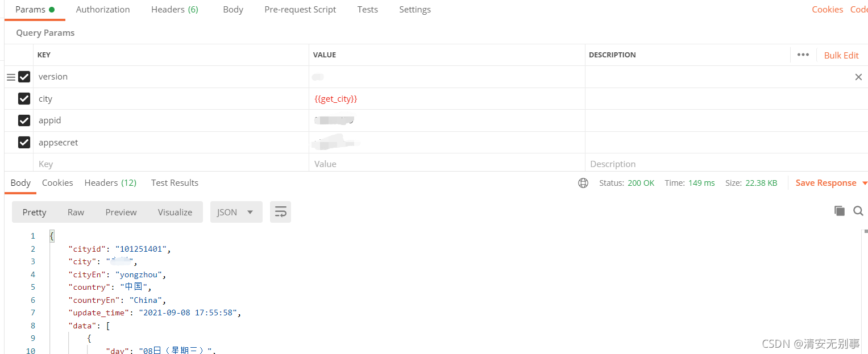Disable the appid parameter checkbox
Viewport: 868px width, 354px height.
pyautogui.click(x=24, y=120)
